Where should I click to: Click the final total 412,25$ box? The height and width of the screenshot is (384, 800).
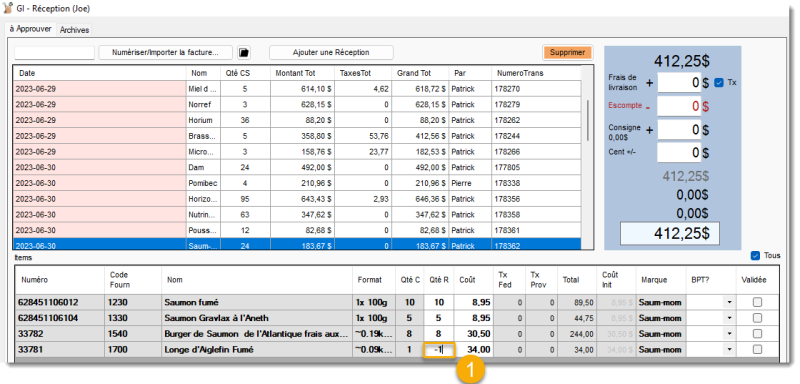click(x=669, y=233)
